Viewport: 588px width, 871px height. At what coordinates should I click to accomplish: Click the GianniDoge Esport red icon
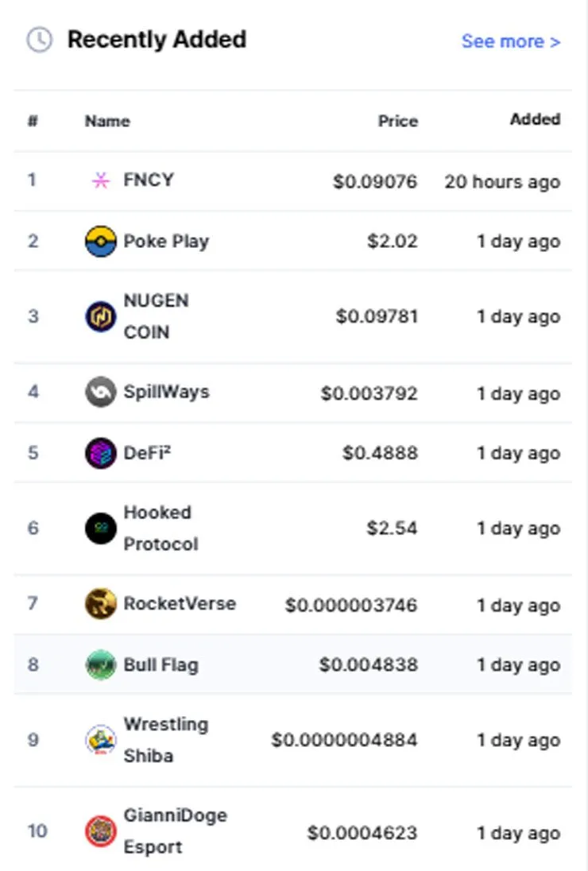(100, 831)
